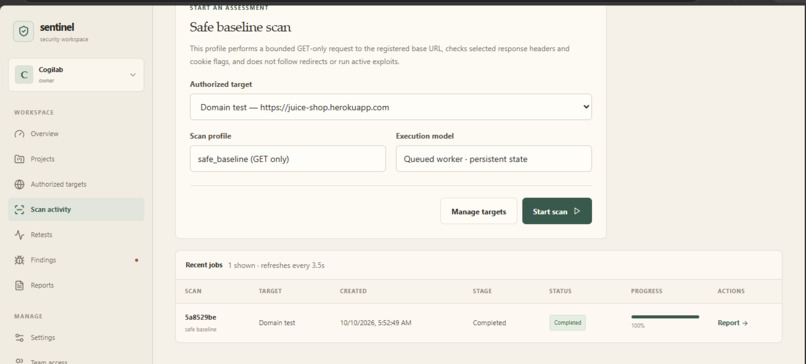Click the STAGE column header
This screenshot has width=806, height=364.
pos(482,291)
